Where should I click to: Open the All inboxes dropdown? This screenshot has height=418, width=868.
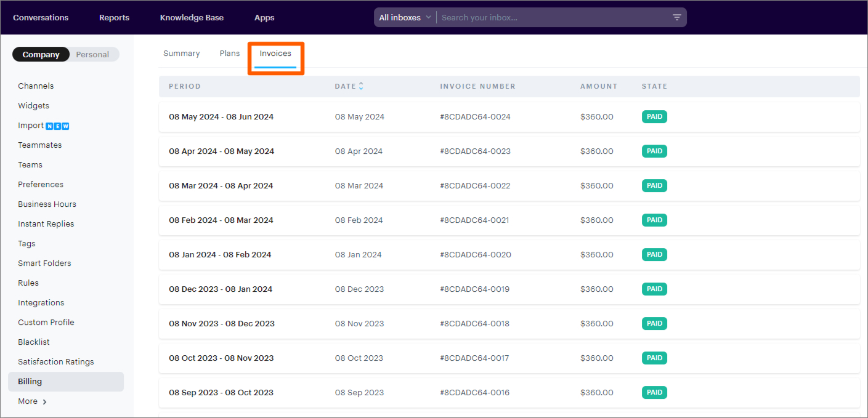pos(405,17)
